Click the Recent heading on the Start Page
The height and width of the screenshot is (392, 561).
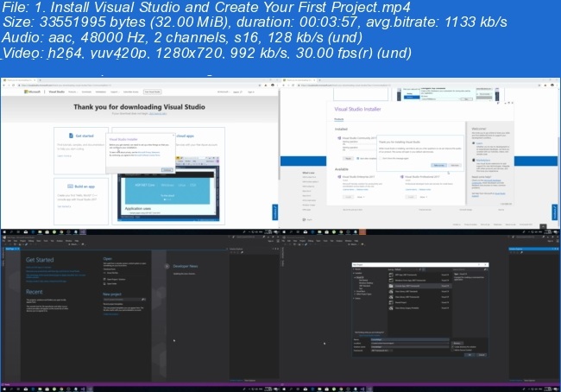[35, 292]
